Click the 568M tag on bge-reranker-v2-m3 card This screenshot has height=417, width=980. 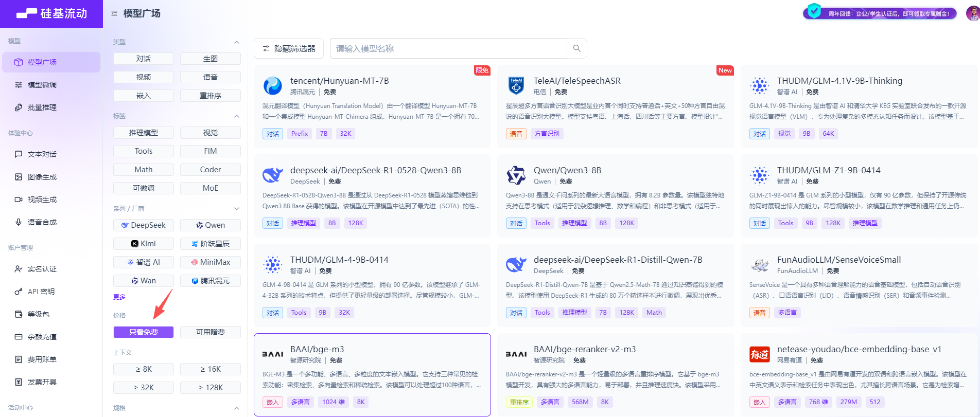pos(580,402)
